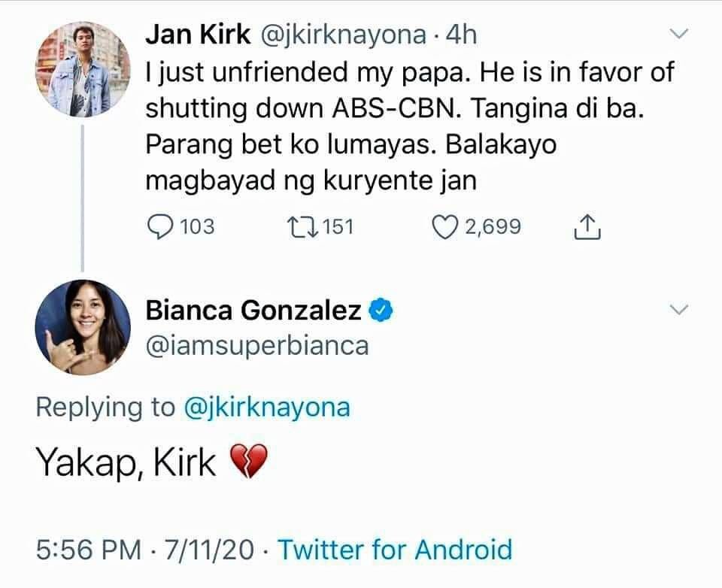Expand the chevron menu on Jan Kirk's tweet
Screen dimensions: 722x588
[x=679, y=35]
